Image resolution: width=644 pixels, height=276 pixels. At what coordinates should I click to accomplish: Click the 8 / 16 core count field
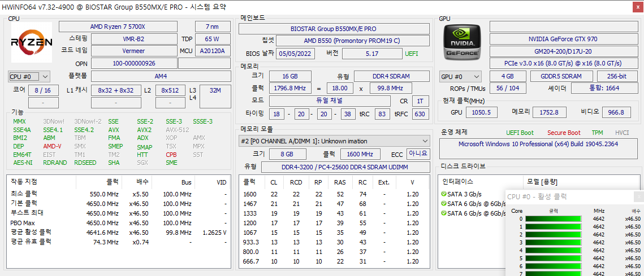[x=43, y=90]
